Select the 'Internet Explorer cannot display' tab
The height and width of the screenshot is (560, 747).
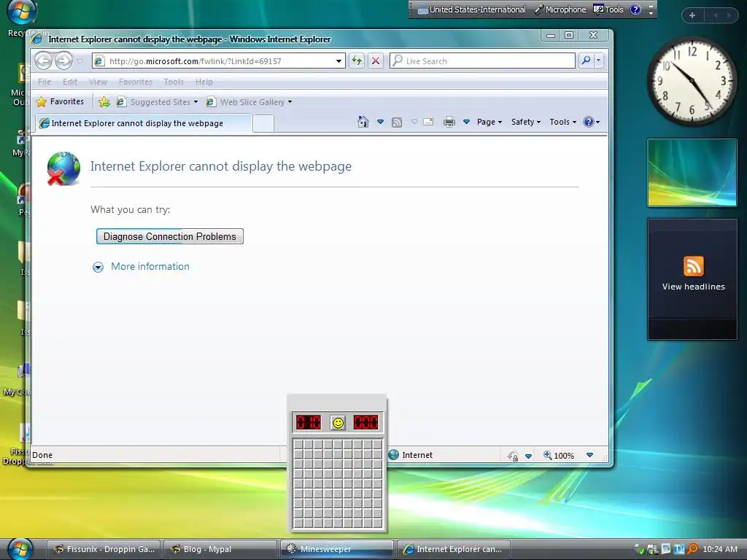(x=144, y=122)
